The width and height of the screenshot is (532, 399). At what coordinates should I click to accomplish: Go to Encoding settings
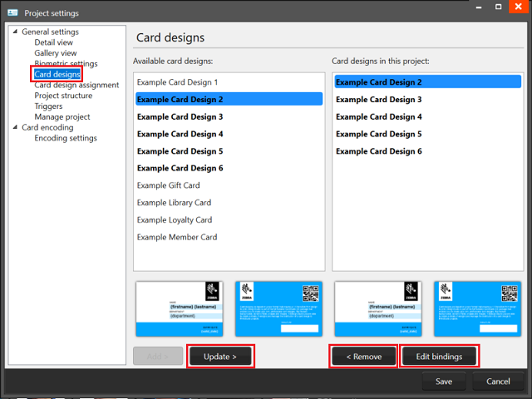coord(66,139)
